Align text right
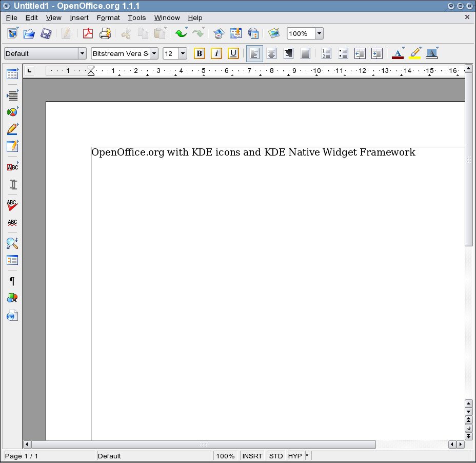The height and width of the screenshot is (463, 476). point(288,53)
